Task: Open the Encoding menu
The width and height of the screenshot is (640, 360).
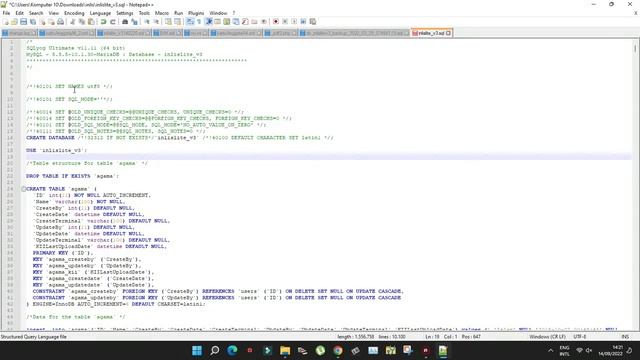Action: tap(74, 13)
